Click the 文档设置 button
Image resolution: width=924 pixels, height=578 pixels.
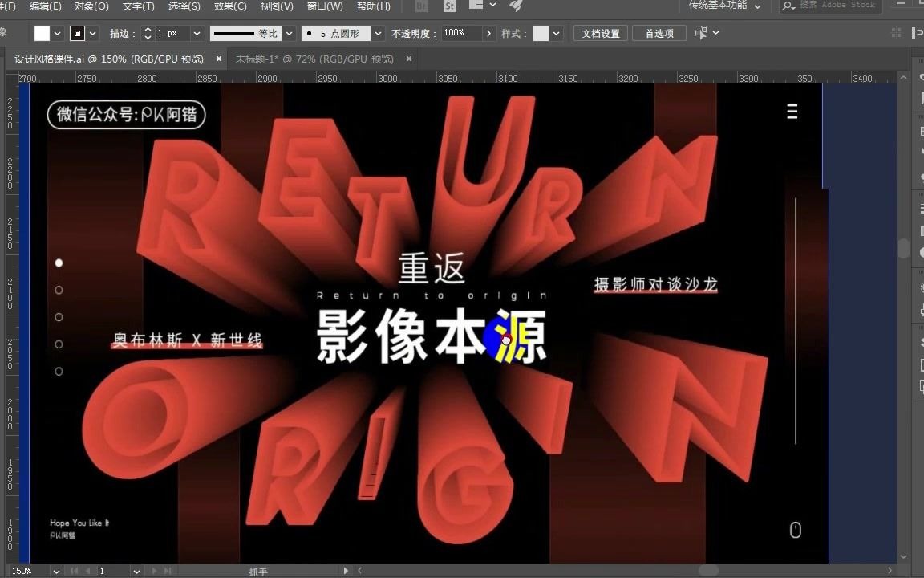pyautogui.click(x=602, y=33)
